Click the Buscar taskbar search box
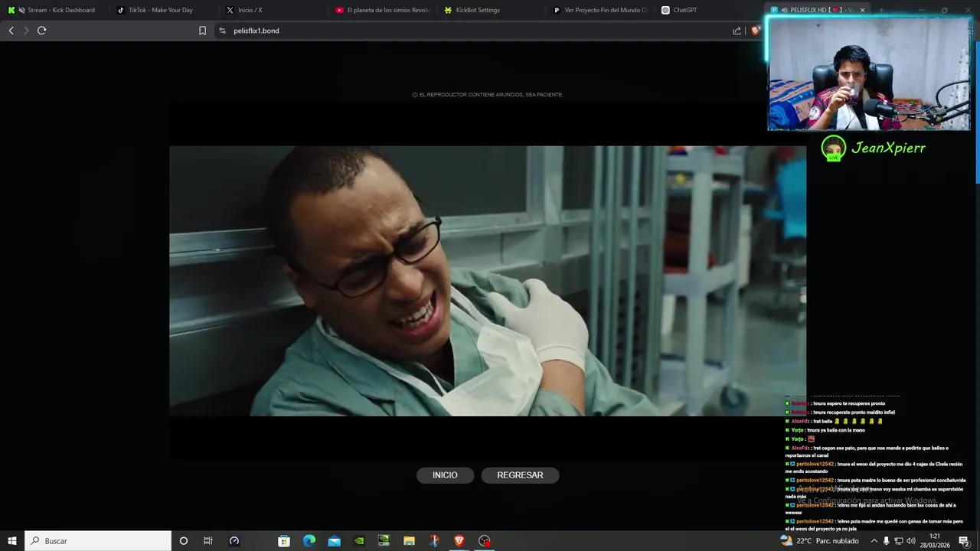The width and height of the screenshot is (980, 551). tap(98, 541)
